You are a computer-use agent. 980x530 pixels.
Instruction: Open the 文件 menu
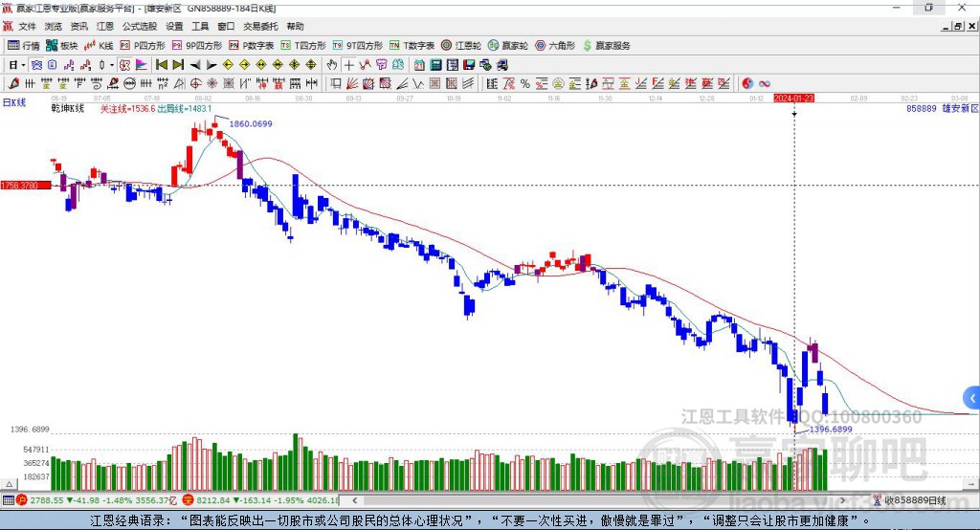point(27,26)
